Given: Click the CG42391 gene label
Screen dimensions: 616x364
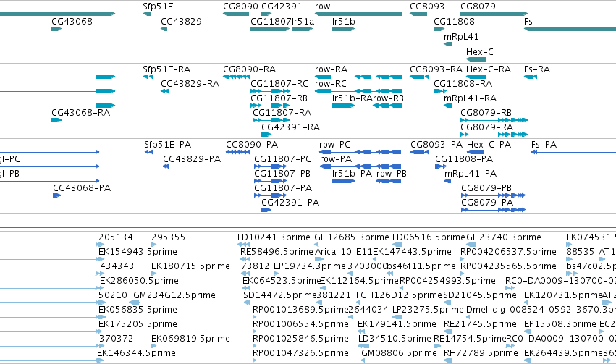Looking at the screenshot, I should point(282,7).
